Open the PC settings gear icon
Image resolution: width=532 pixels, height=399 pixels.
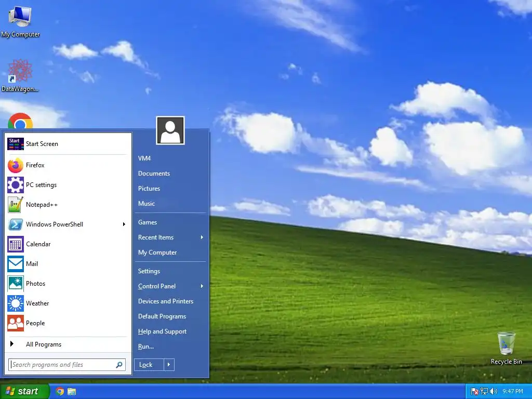coord(16,185)
